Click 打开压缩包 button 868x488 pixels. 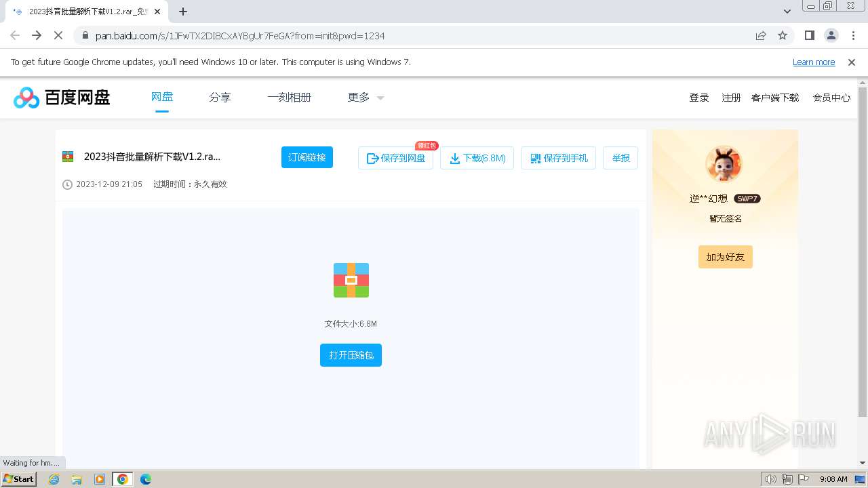(x=351, y=355)
